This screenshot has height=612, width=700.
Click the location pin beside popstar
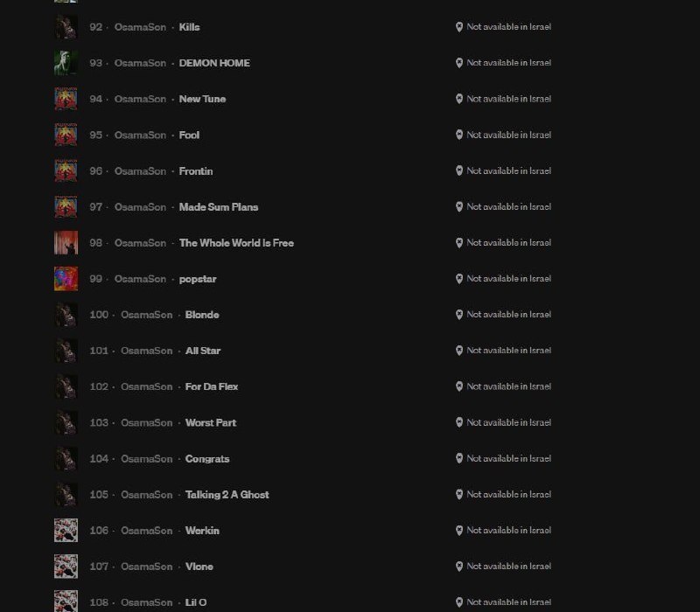pos(459,278)
